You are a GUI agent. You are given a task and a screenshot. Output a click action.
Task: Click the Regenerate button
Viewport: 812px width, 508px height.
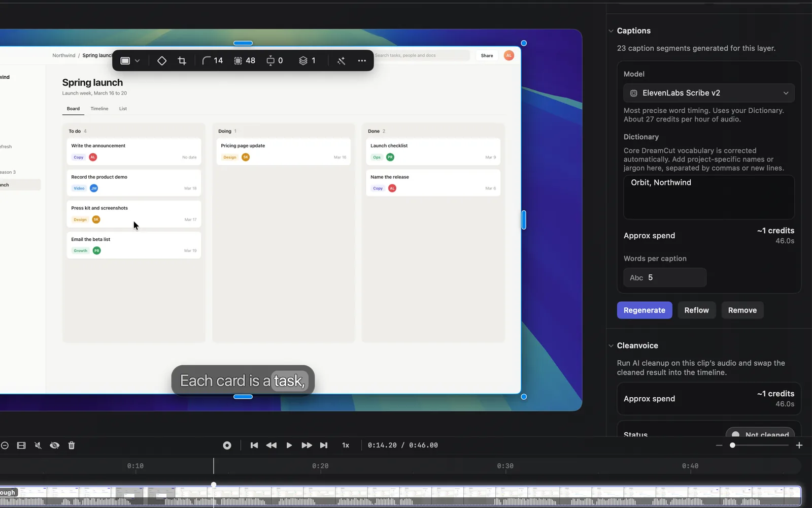click(645, 310)
